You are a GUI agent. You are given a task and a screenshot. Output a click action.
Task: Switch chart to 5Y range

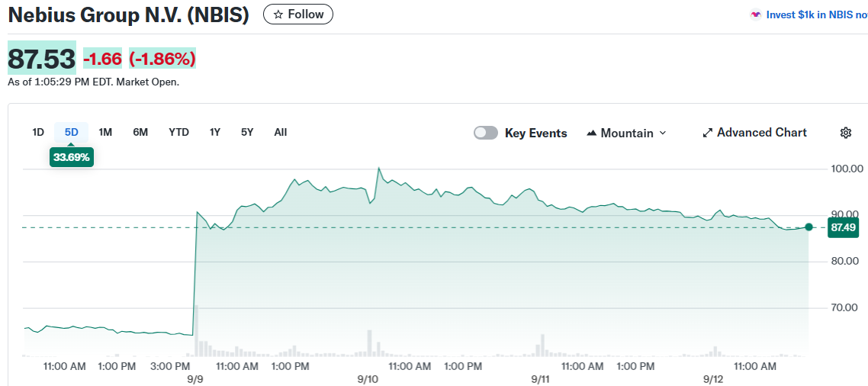coord(247,132)
